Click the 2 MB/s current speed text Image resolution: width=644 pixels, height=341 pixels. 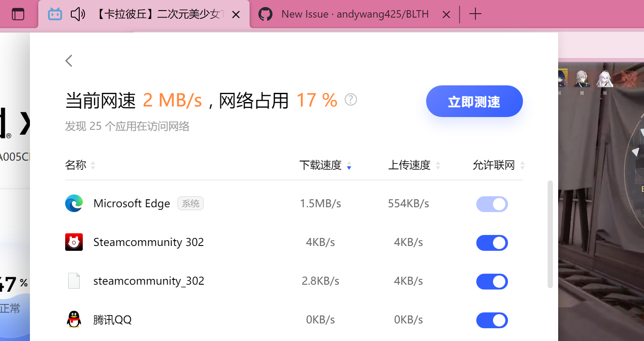tap(172, 100)
